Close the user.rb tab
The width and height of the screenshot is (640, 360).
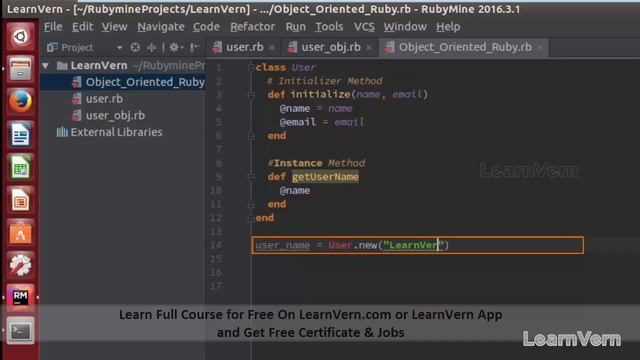coord(272,48)
